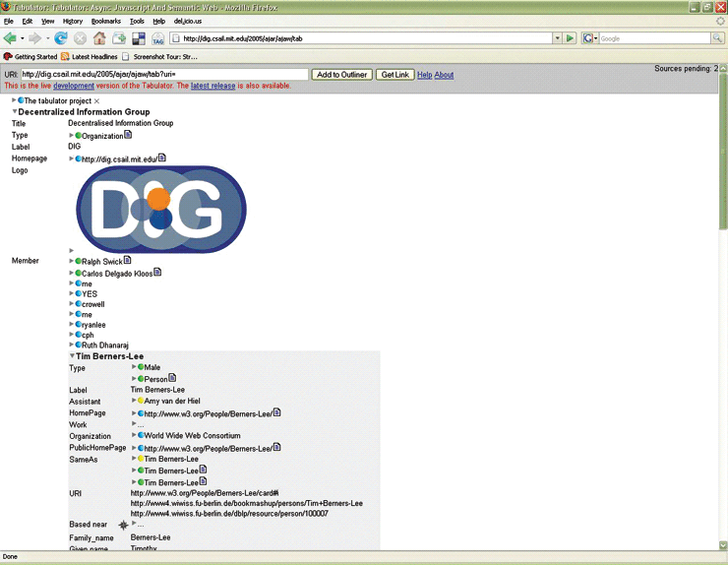The height and width of the screenshot is (565, 728).
Task: Expand the Amy van der Hiel node
Action: click(x=134, y=400)
